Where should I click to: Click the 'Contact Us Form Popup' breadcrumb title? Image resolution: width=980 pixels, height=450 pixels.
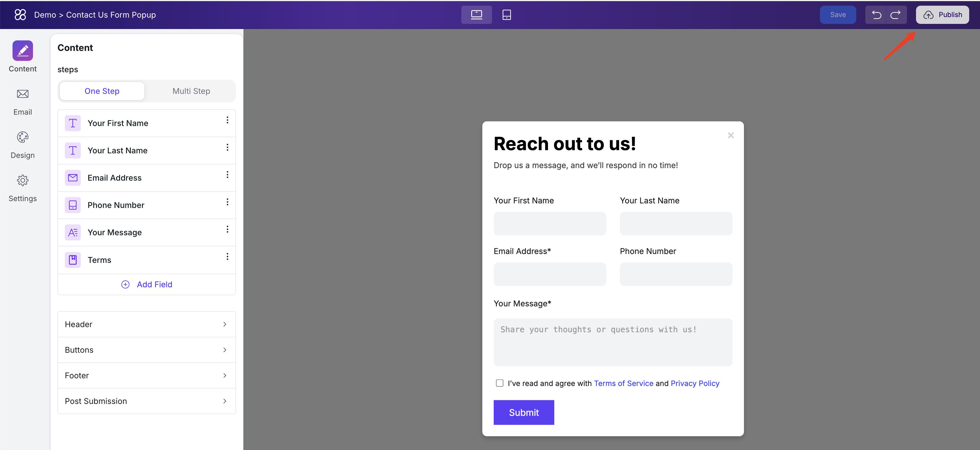pyautogui.click(x=111, y=15)
